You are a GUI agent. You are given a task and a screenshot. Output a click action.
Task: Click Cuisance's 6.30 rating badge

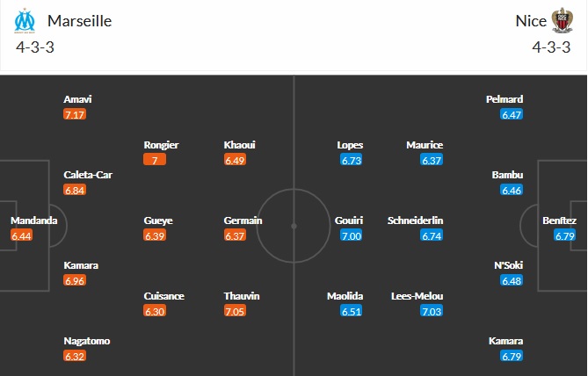155,311
